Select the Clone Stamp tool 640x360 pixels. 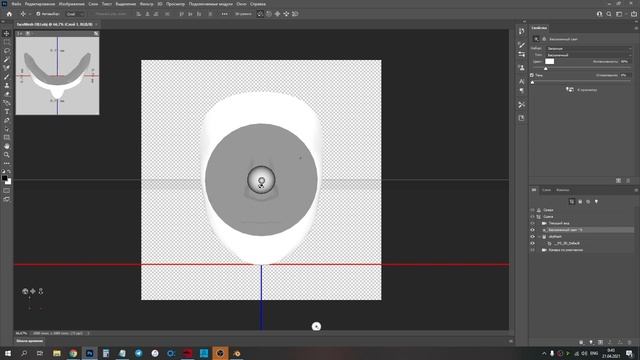[x=7, y=85]
